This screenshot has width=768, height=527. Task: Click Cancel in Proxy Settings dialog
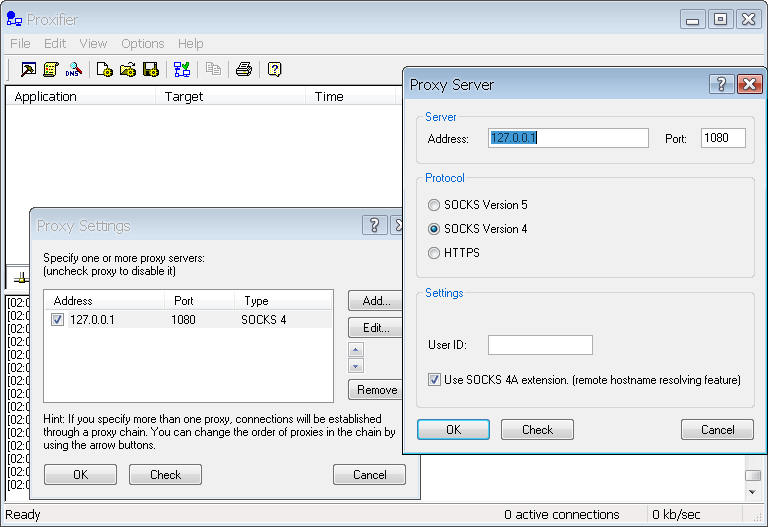tap(369, 475)
